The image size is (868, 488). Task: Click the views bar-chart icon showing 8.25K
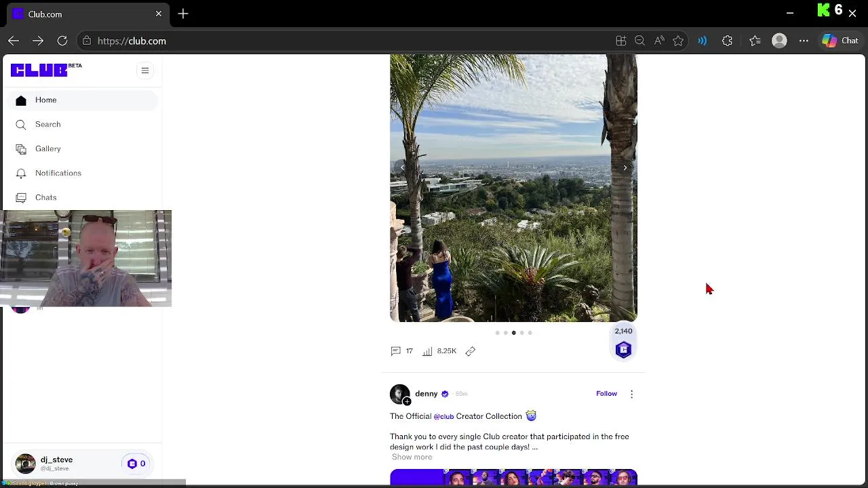(427, 351)
